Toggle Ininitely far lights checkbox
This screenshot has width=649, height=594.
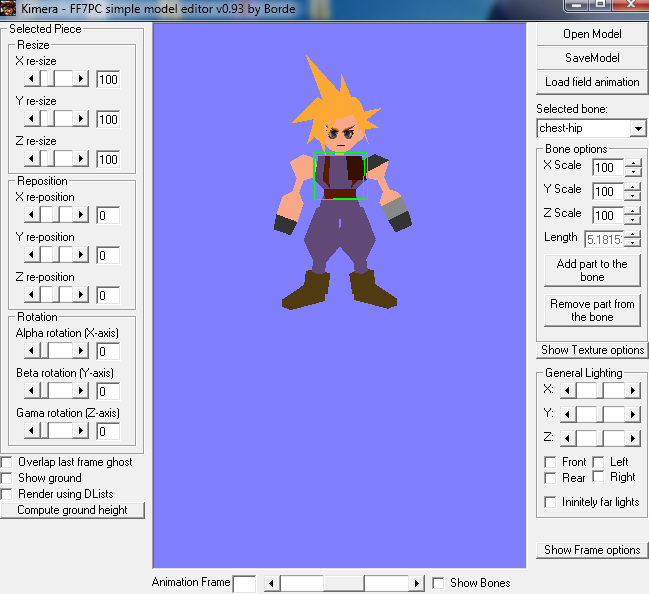tap(550, 502)
